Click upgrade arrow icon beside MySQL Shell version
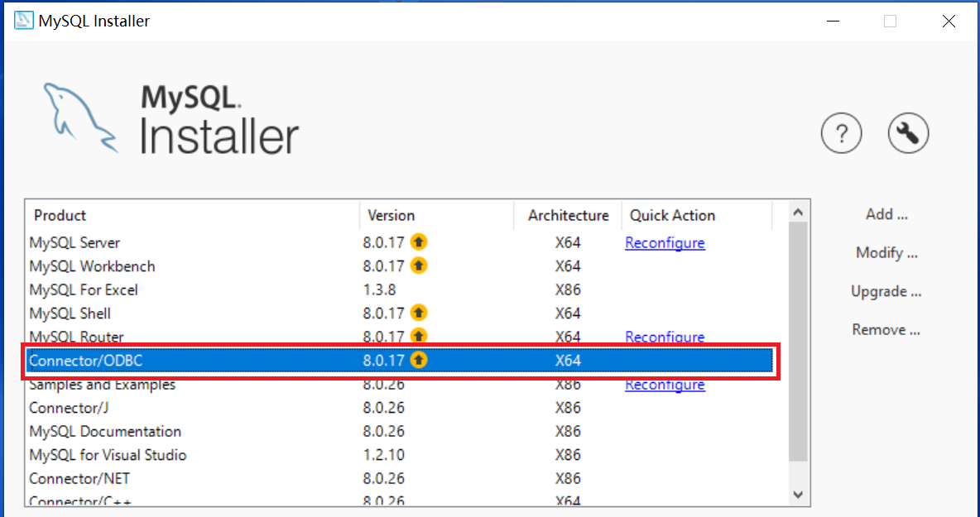 tap(419, 312)
